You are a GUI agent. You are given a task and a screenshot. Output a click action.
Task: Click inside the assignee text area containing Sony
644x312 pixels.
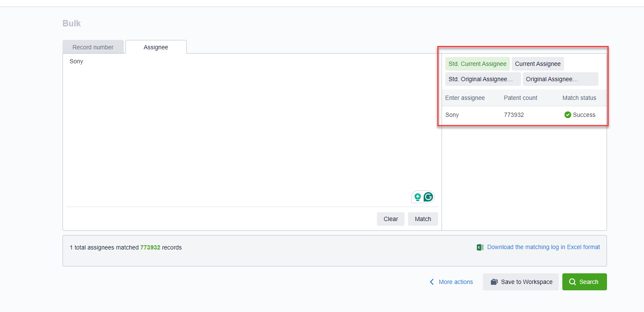(x=251, y=128)
